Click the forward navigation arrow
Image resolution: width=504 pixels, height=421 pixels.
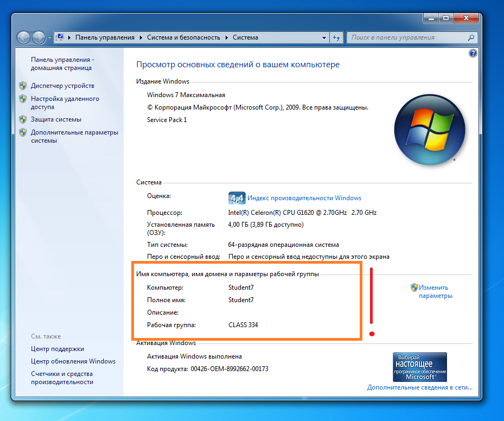coord(38,37)
